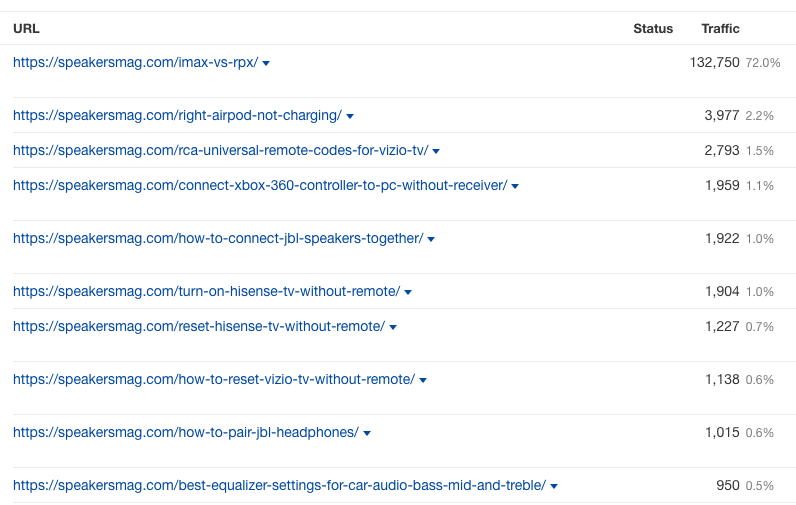
Task: Click dropdown arrow beside reset-hisense-tv URL
Action: click(x=392, y=327)
